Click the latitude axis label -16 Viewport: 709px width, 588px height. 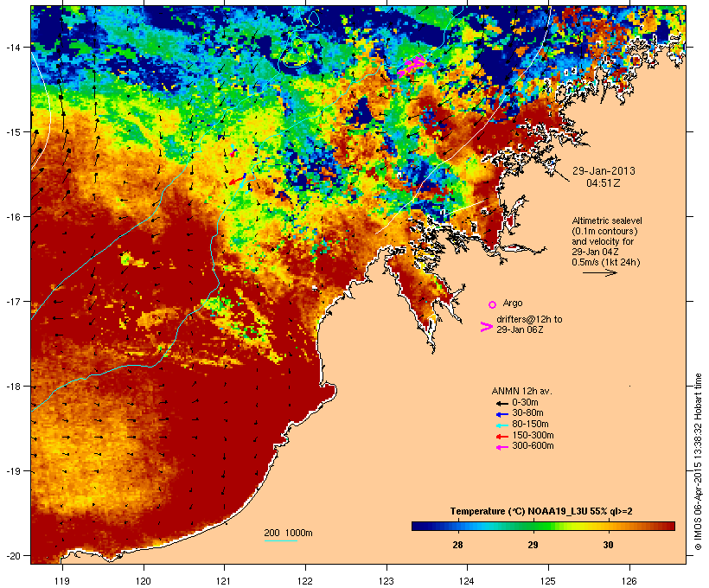point(13,216)
